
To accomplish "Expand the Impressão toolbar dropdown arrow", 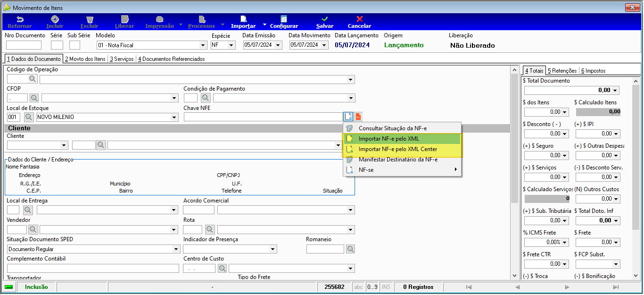I will click(x=181, y=25).
